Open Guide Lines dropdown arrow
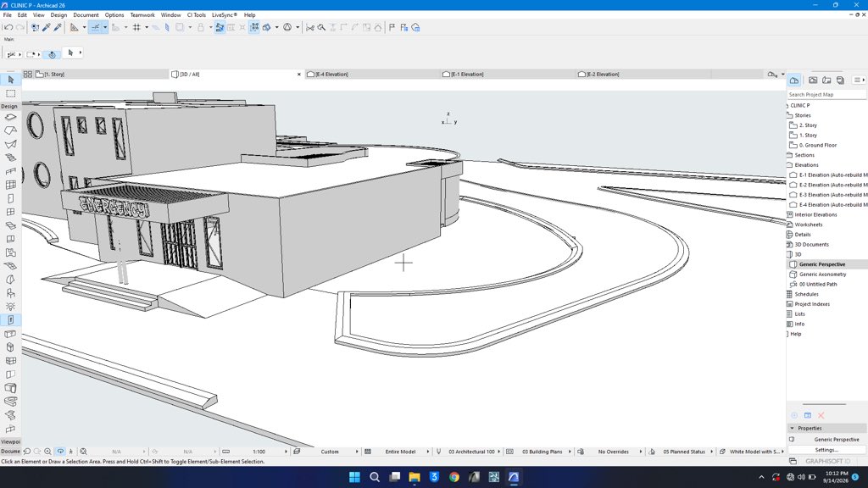The width and height of the screenshot is (868, 488). [84, 27]
